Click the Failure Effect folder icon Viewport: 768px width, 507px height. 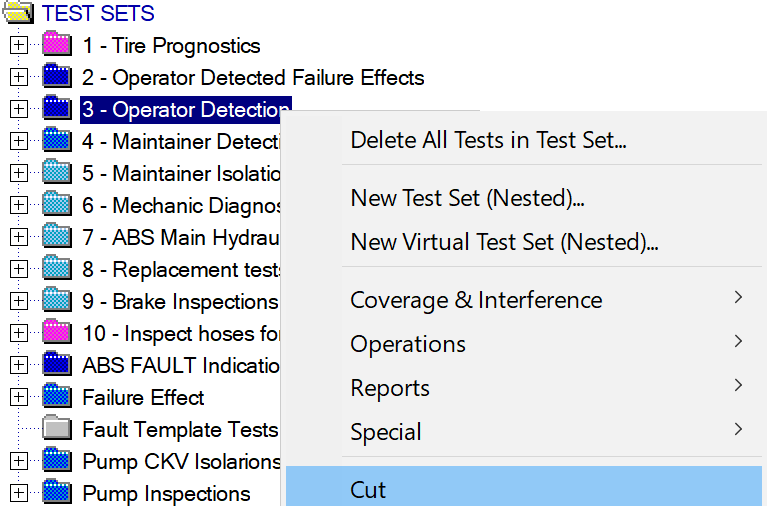(57, 396)
